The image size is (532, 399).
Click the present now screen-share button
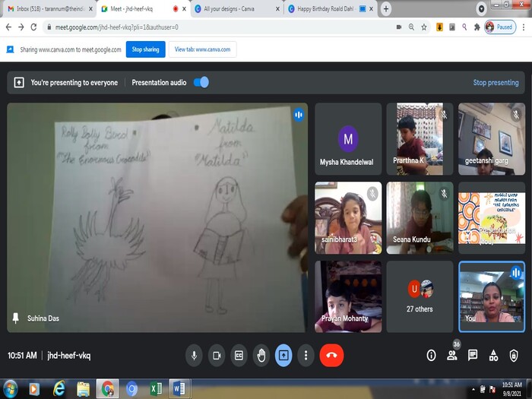click(x=283, y=355)
